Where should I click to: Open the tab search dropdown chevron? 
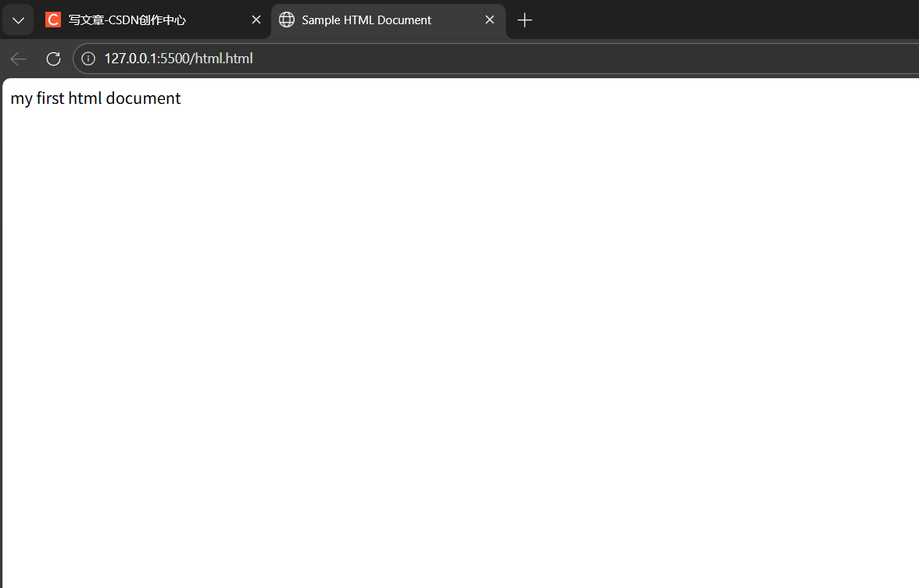click(x=18, y=20)
